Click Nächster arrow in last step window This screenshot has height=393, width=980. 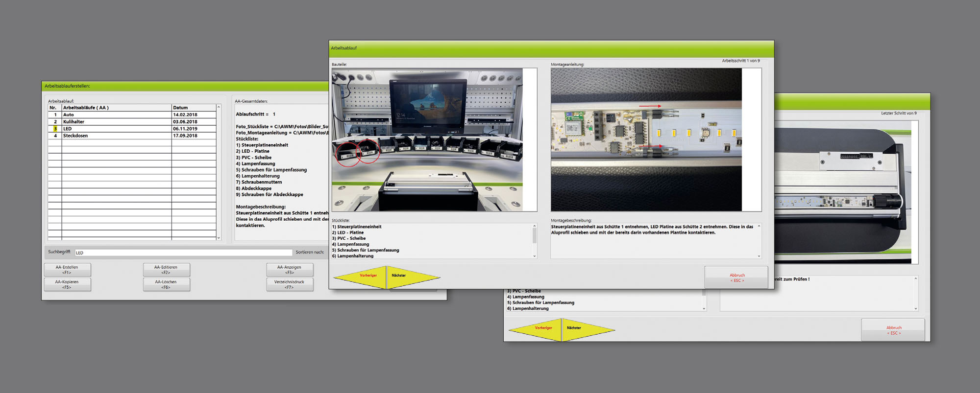583,328
